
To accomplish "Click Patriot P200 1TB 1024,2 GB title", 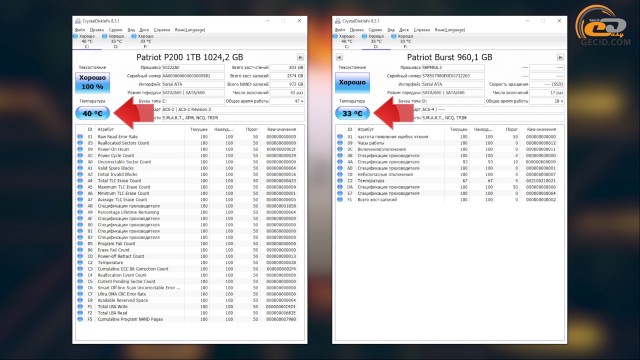I will pyautogui.click(x=190, y=57).
